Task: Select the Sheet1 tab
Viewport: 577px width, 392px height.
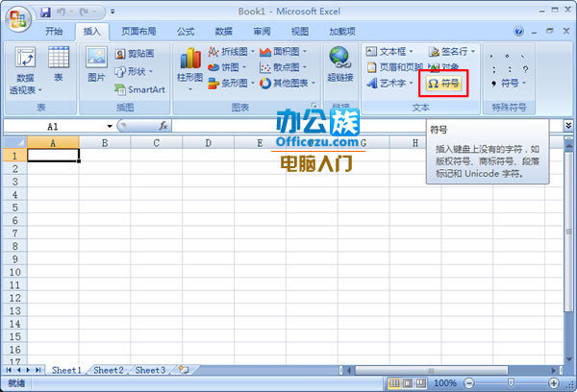Action: click(x=66, y=370)
